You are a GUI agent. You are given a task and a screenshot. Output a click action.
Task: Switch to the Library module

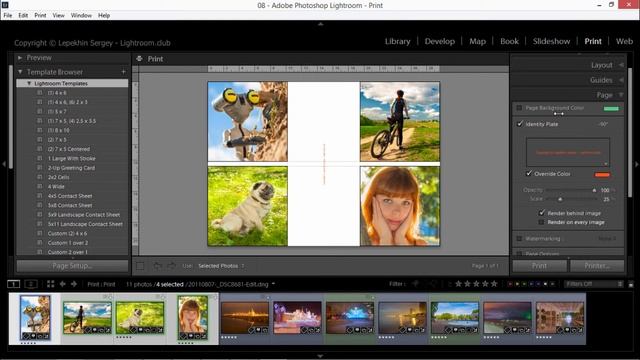[x=398, y=41]
